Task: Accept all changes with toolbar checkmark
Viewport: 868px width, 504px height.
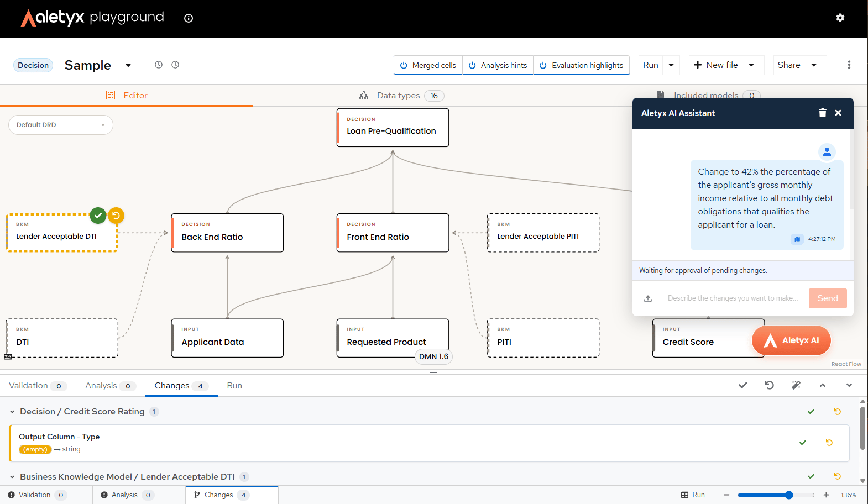Action: [743, 385]
